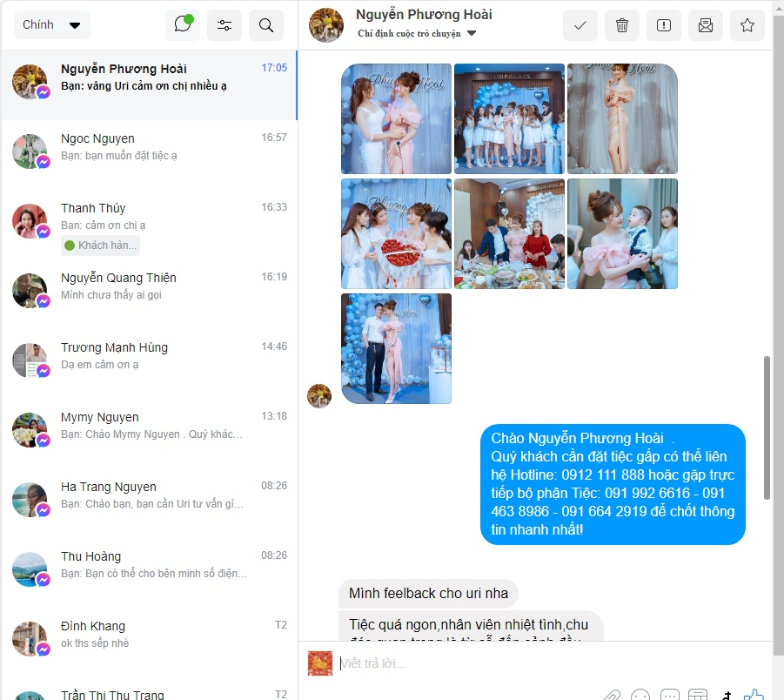Screen dimensions: 784x700
Task: Click Trương Mạnh Hùng's avatar in the list
Action: [30, 360]
